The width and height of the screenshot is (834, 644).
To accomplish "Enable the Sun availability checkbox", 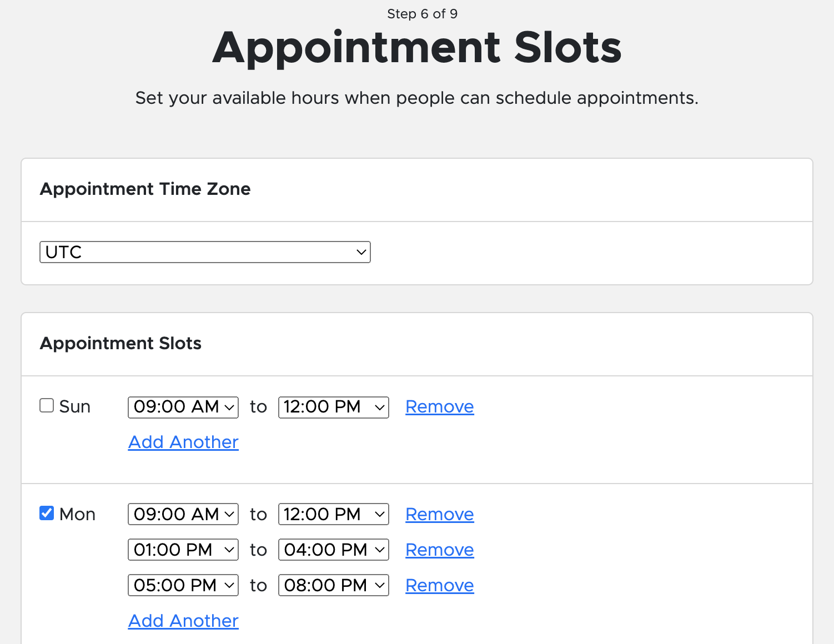I will click(x=47, y=406).
